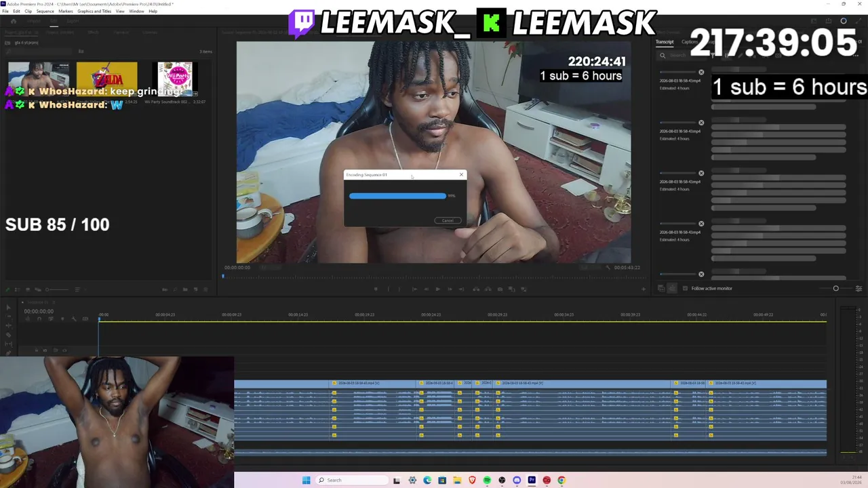Select the Zelda thumbnail in Project panel
The height and width of the screenshot is (488, 868).
click(107, 79)
